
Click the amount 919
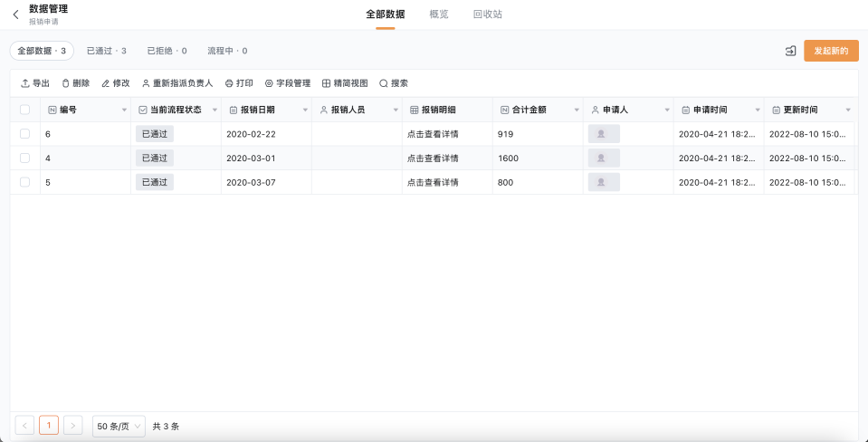click(x=505, y=134)
